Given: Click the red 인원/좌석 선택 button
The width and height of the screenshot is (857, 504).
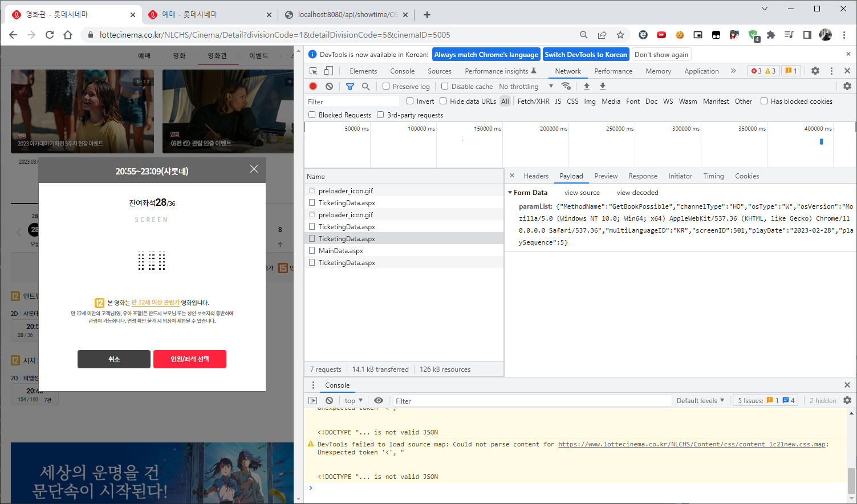Looking at the screenshot, I should pyautogui.click(x=190, y=359).
